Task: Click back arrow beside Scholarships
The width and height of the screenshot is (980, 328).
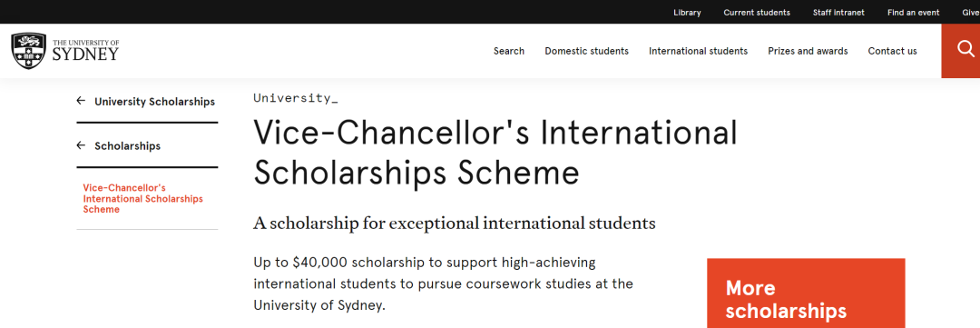Action: pyautogui.click(x=81, y=145)
